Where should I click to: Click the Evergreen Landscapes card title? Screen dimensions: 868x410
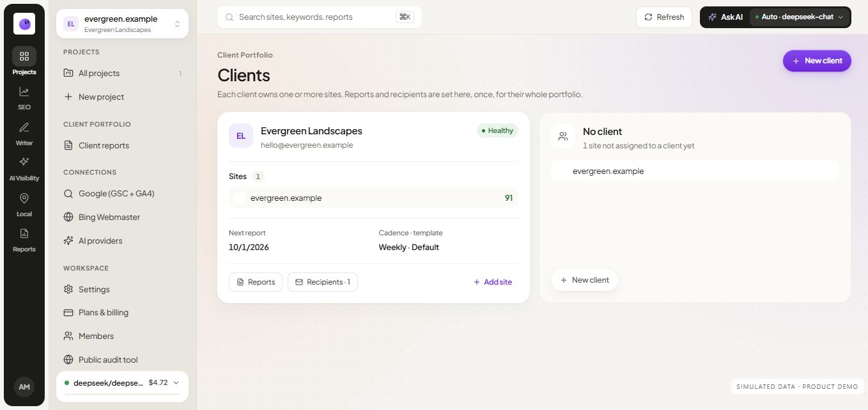point(311,131)
